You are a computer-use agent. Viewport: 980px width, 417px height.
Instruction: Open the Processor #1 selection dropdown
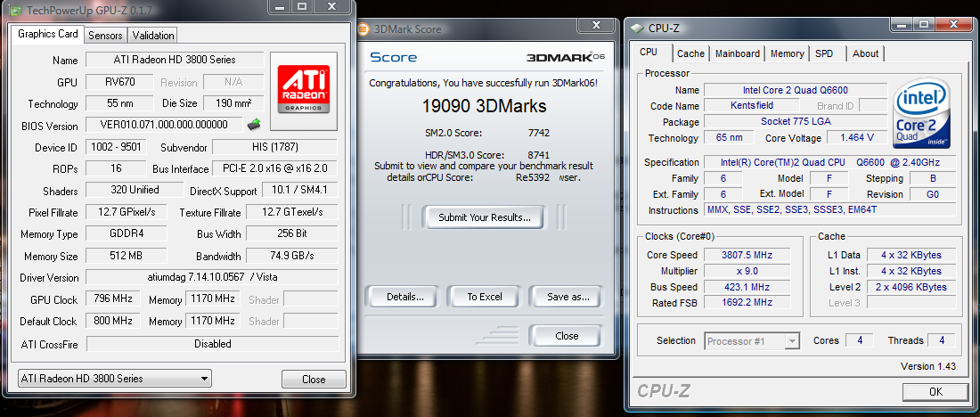(x=753, y=341)
